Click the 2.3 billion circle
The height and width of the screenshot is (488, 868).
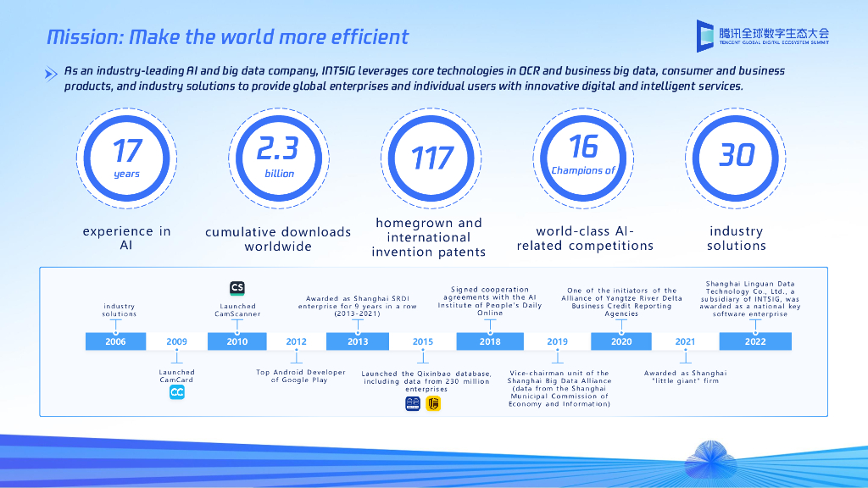[279, 158]
